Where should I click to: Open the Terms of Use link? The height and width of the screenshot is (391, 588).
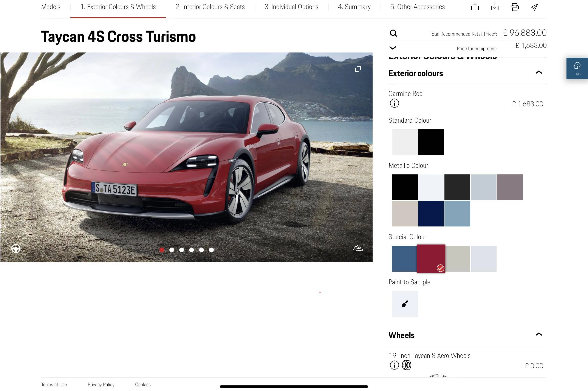click(54, 385)
